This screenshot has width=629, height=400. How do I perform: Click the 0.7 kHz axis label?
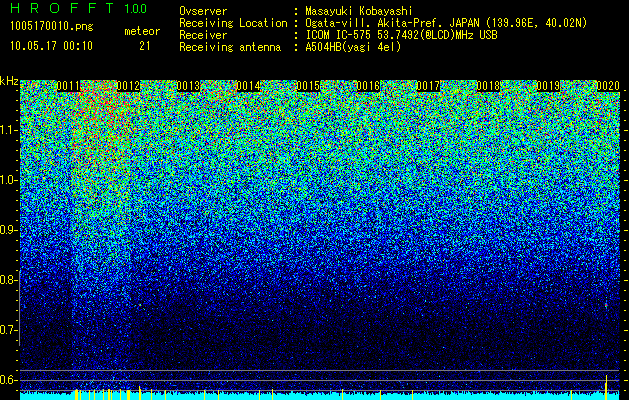click(8, 330)
